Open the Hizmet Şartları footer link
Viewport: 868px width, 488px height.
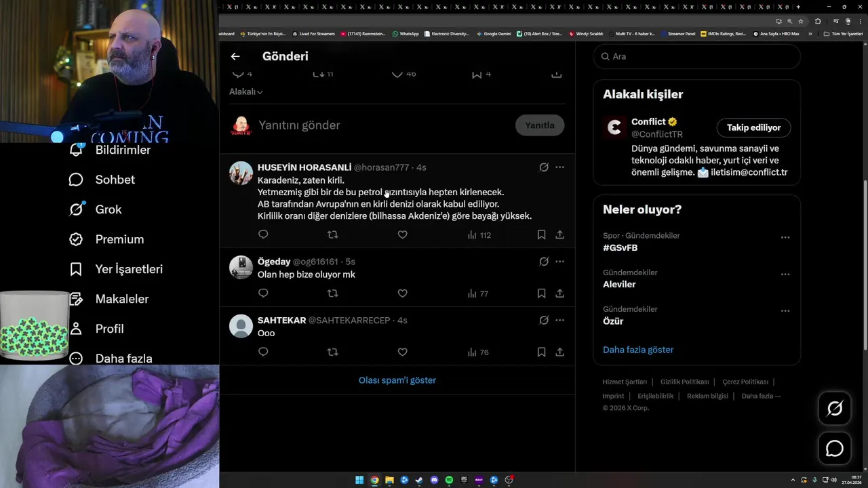point(625,382)
